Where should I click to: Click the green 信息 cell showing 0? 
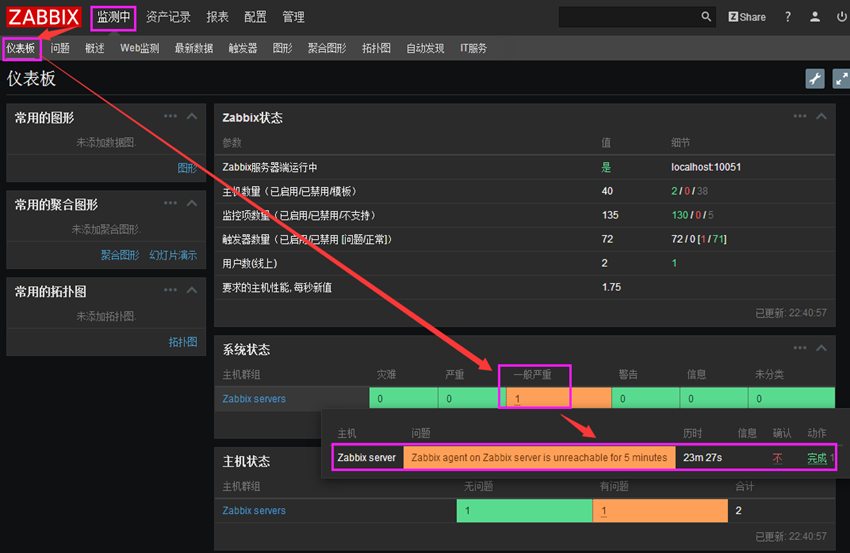[x=714, y=398]
